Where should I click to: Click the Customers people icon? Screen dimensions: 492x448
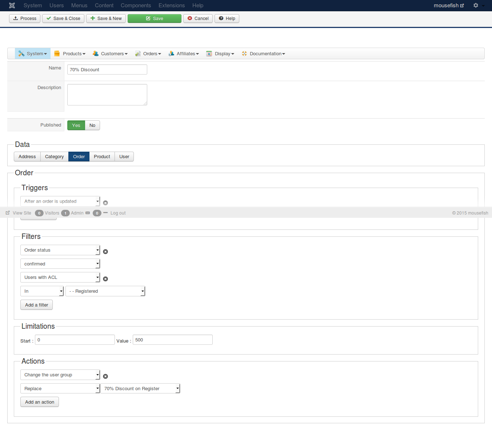[96, 53]
